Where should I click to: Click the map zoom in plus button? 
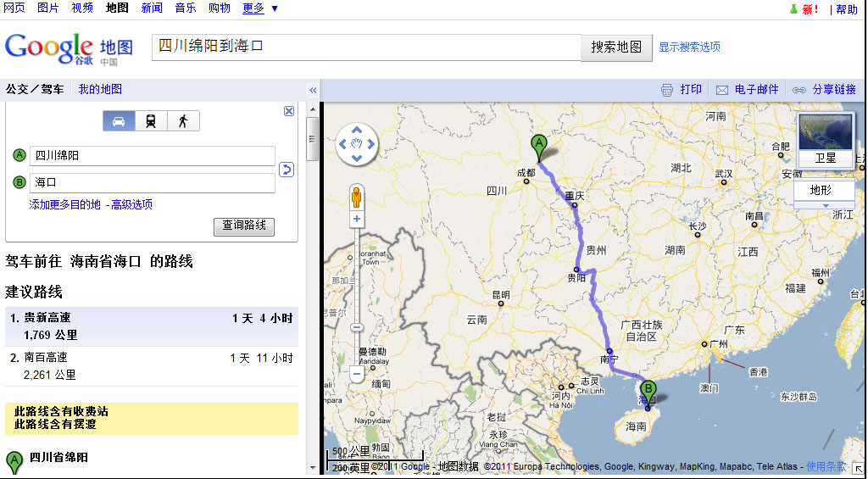pos(357,220)
